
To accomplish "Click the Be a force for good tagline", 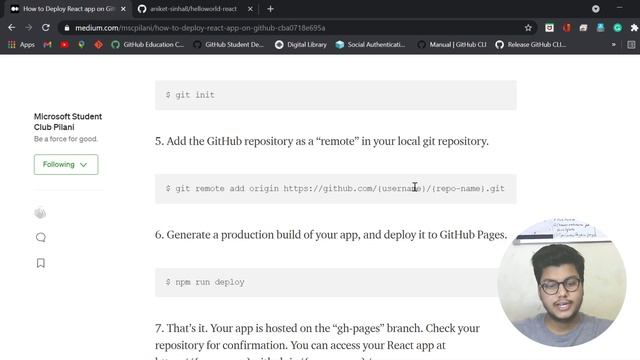I will [x=66, y=139].
